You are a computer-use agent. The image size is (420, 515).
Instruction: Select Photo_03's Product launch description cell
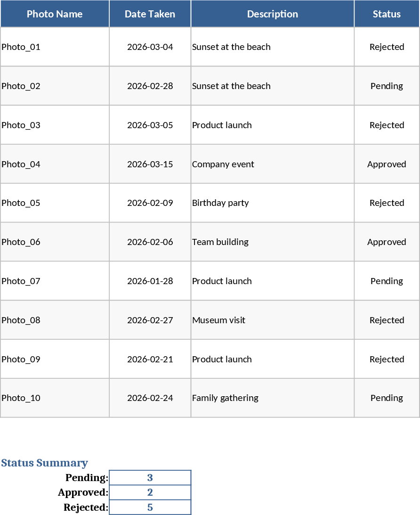tap(272, 125)
